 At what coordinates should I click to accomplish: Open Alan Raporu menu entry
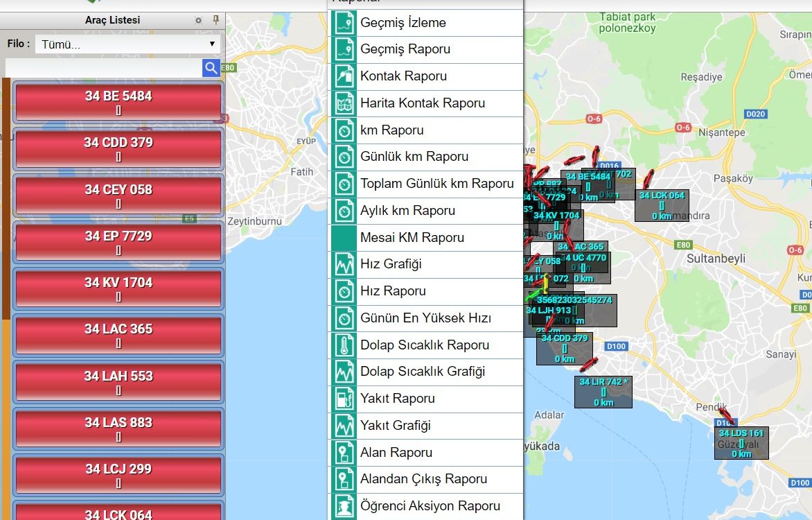click(425, 453)
